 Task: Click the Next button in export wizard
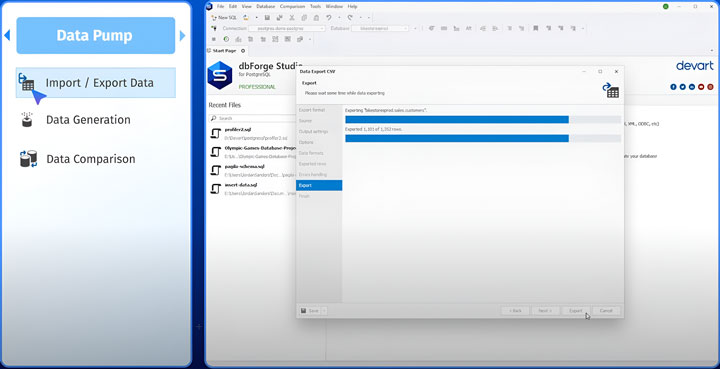coord(545,311)
